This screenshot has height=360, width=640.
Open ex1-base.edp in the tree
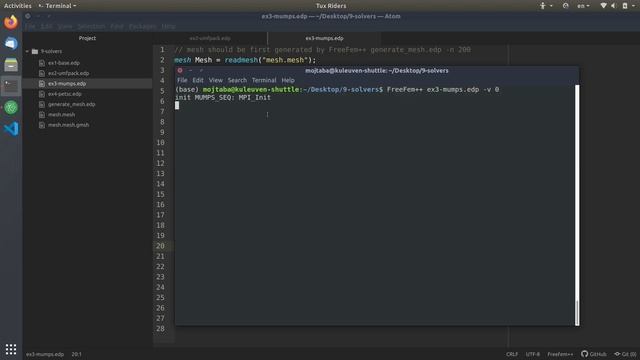point(64,63)
